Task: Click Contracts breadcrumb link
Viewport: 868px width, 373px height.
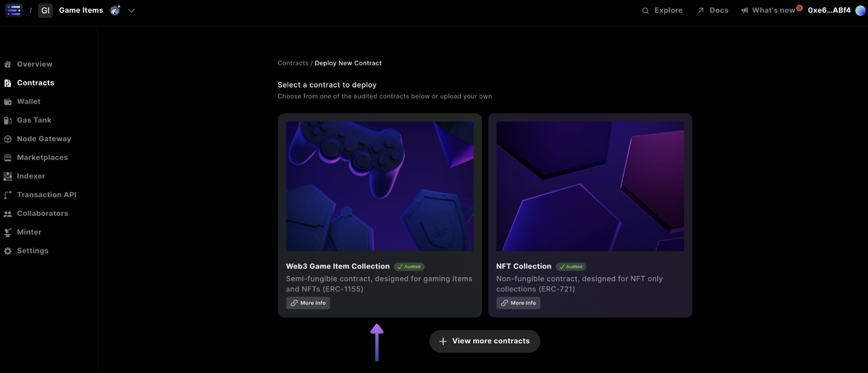Action: point(293,63)
